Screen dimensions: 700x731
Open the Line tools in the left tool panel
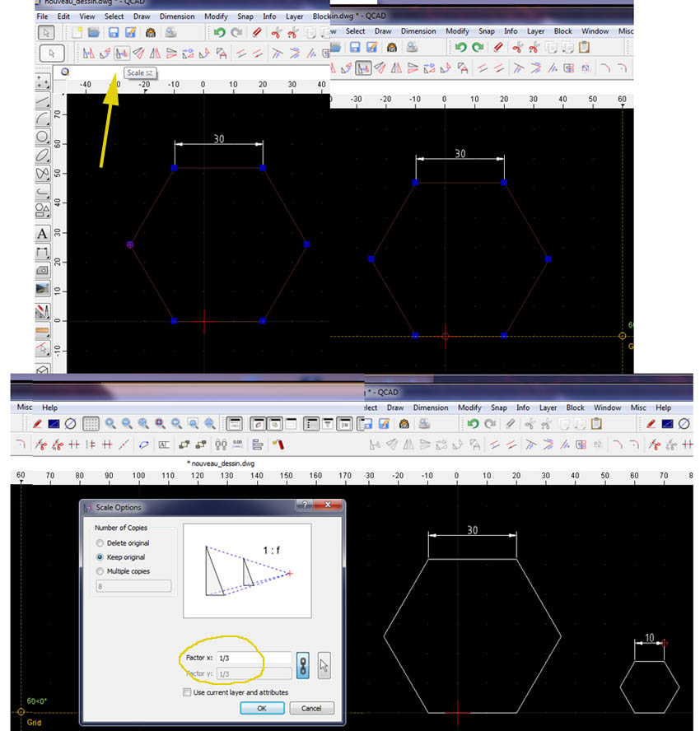pyautogui.click(x=43, y=100)
